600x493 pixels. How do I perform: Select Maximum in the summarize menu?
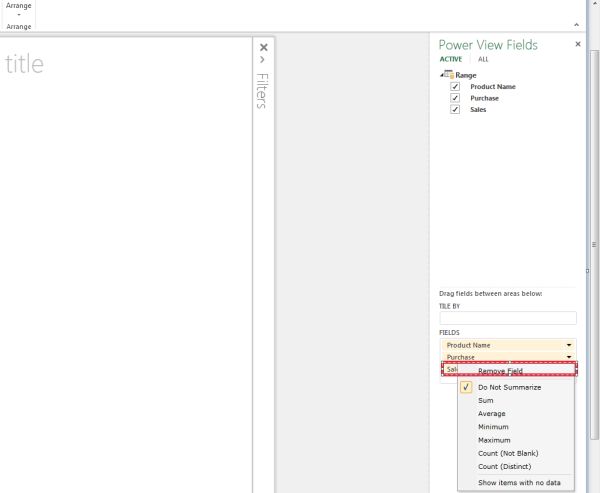pos(494,440)
